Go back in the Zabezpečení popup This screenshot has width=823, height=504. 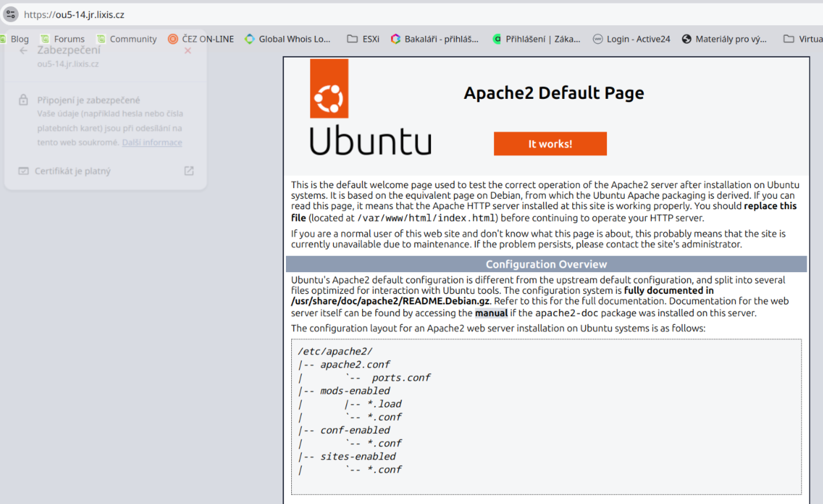pyautogui.click(x=23, y=51)
